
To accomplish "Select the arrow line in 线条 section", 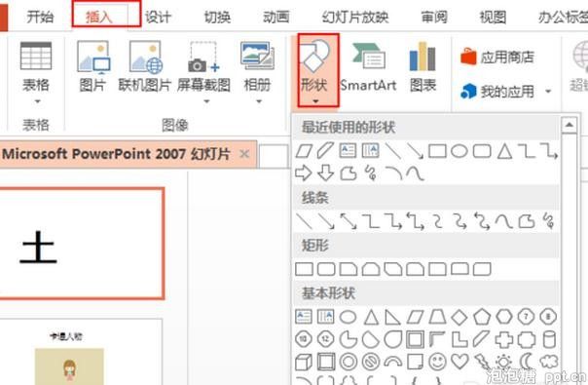I will click(326, 221).
